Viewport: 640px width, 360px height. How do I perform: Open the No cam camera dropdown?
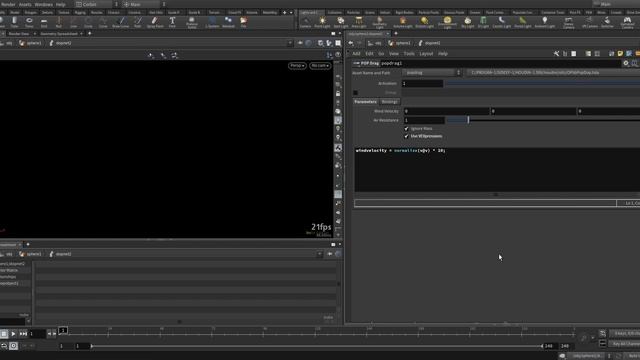[x=320, y=66]
